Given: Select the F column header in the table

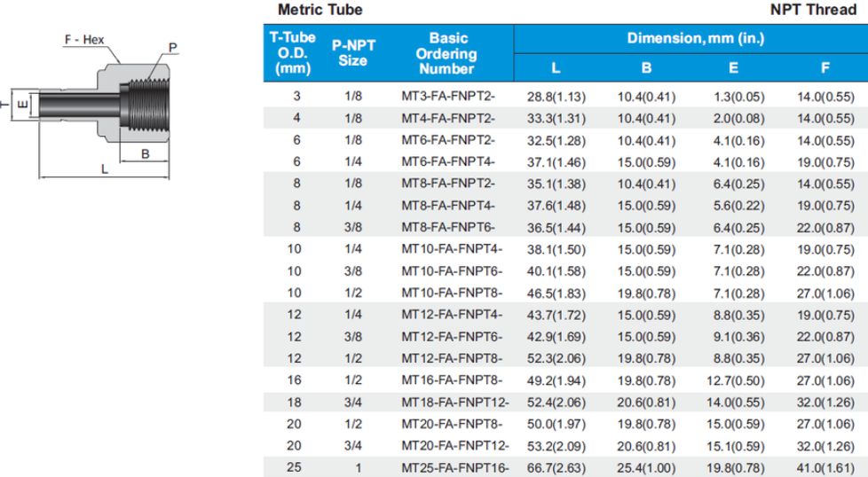Looking at the screenshot, I should pos(825,67).
